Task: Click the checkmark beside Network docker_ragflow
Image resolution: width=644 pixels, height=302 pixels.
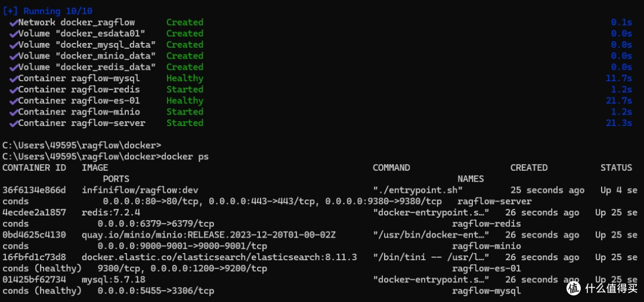Action: coord(14,23)
